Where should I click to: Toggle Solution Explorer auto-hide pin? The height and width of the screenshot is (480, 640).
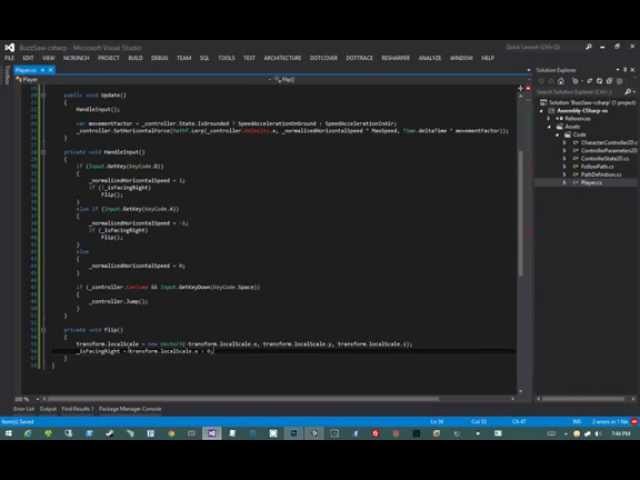point(625,70)
